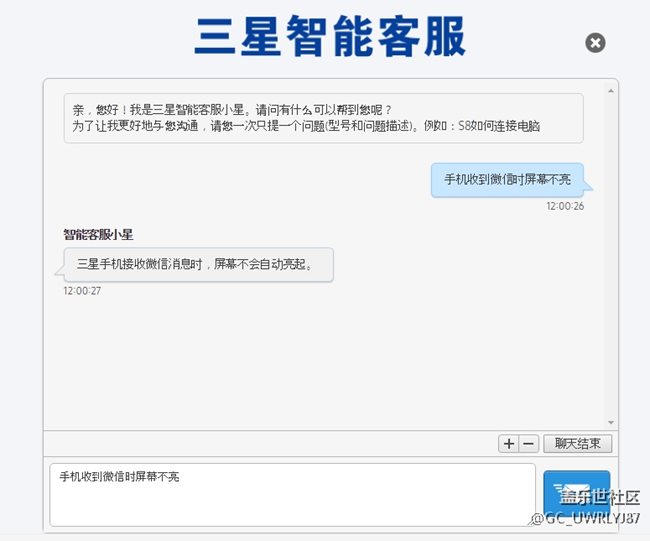Click the greeting message from 小星
Image resolution: width=650 pixels, height=541 pixels.
323,118
